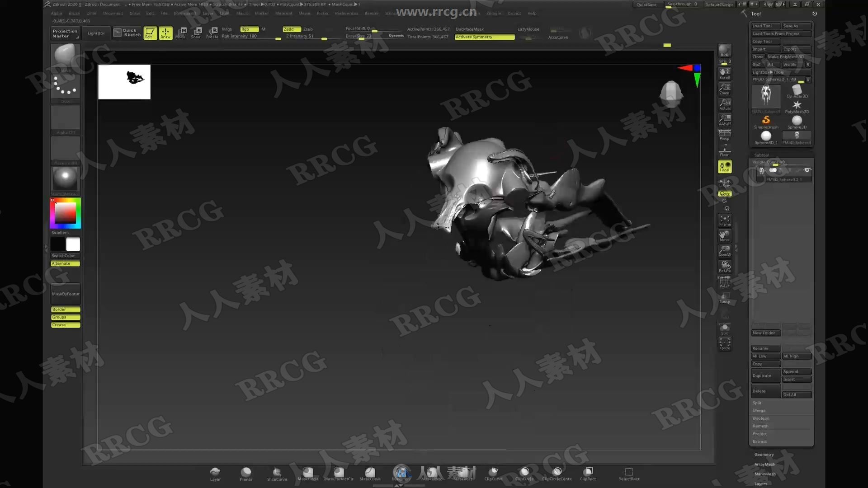
Task: Click the Append subtool button
Action: pos(797,372)
